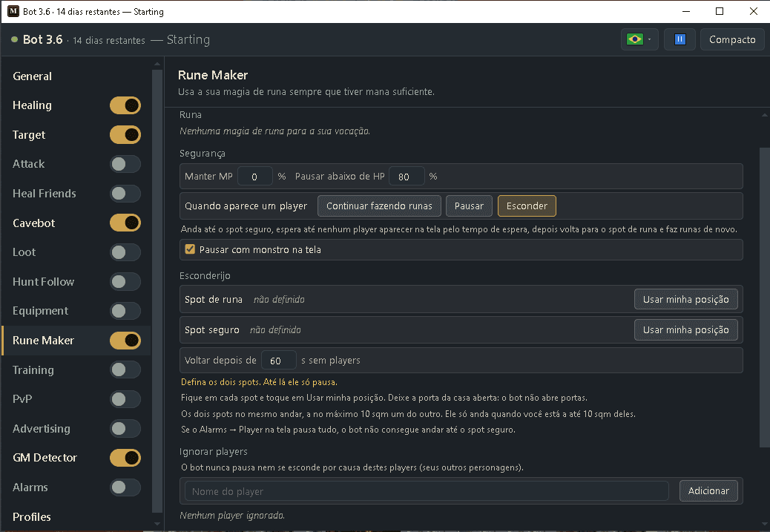Click the Rune Maker page heading
770x532 pixels.
(x=213, y=75)
